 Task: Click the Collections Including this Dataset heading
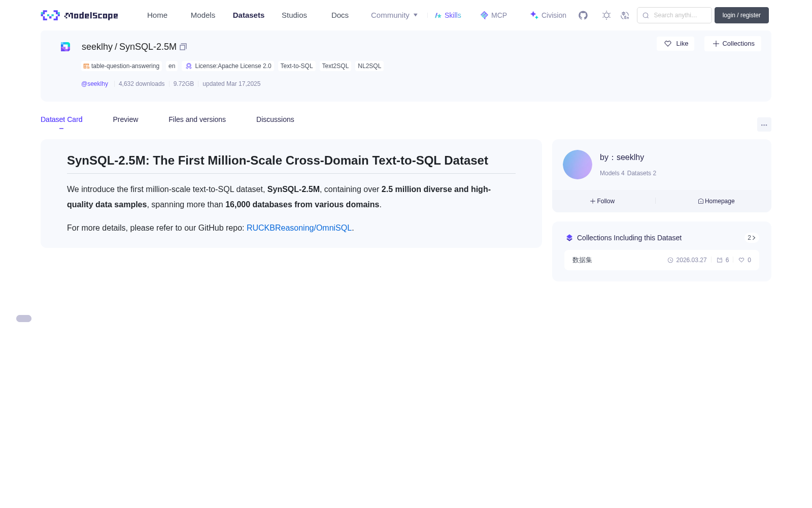click(629, 238)
